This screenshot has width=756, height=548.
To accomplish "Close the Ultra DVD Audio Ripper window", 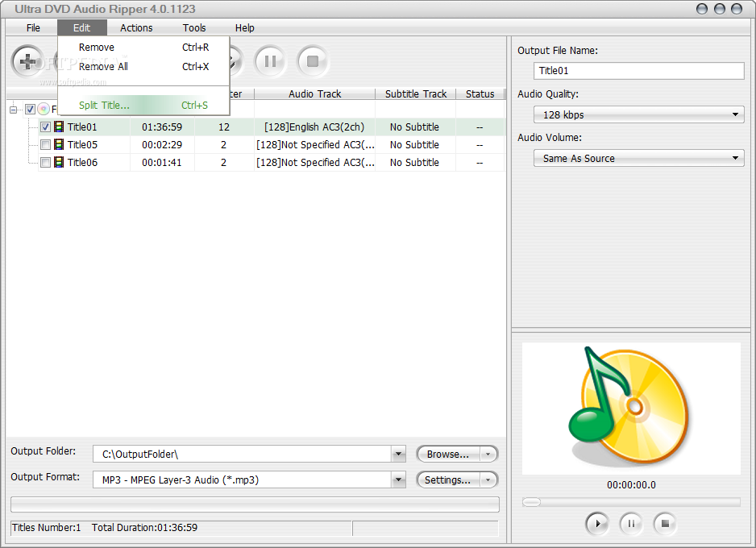I will pyautogui.click(x=737, y=9).
